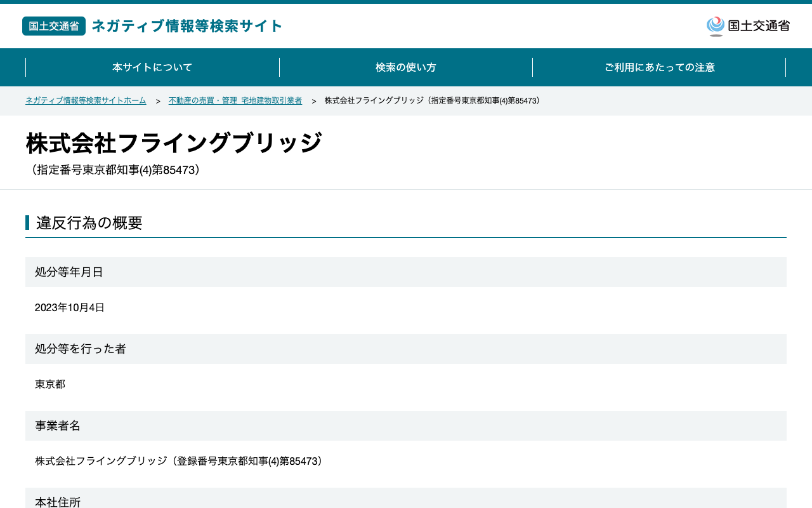Click the 国土交通省 badge in the header
Image resolution: width=812 pixels, height=508 pixels.
[54, 26]
